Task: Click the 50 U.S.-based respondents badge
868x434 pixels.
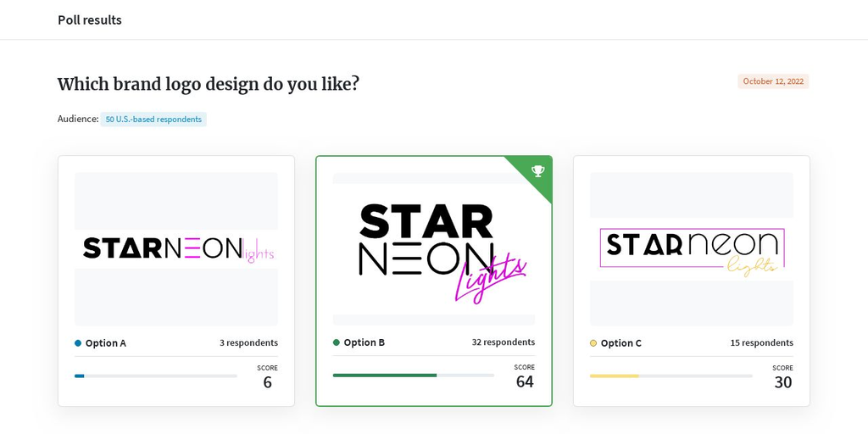Action: tap(153, 120)
